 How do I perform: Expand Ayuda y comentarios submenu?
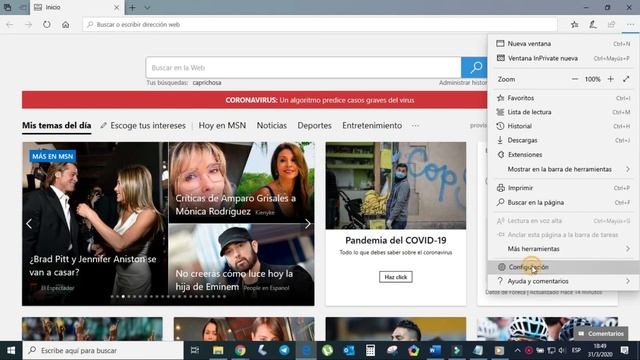click(563, 281)
